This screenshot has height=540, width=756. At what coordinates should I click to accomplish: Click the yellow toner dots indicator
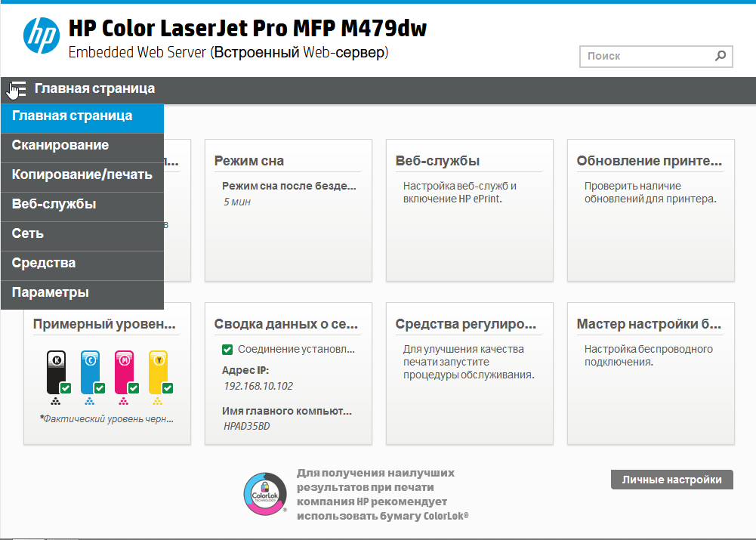tap(158, 401)
